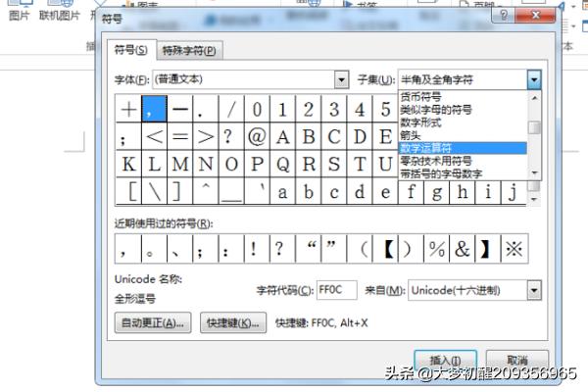Switch to the 特殊字符(P) tab

[x=189, y=51]
